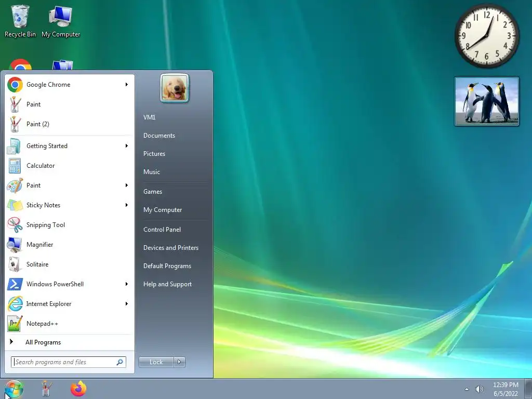Screen dimensions: 532x399
Task: Open the Sticky Notes icon
Action: [x=15, y=205]
